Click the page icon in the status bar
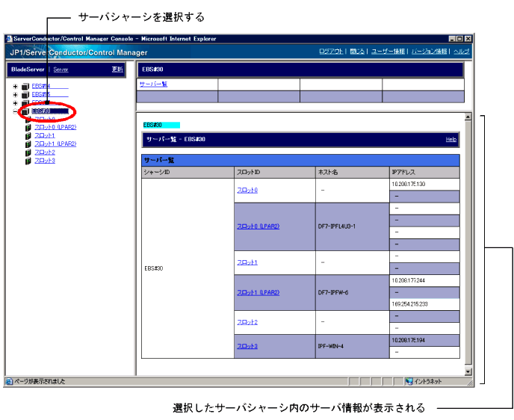This screenshot has height=420, width=514. pyautogui.click(x=9, y=381)
